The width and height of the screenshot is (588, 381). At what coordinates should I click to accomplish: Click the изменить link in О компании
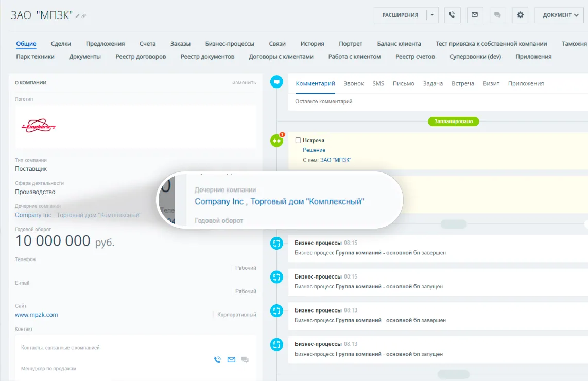(244, 82)
